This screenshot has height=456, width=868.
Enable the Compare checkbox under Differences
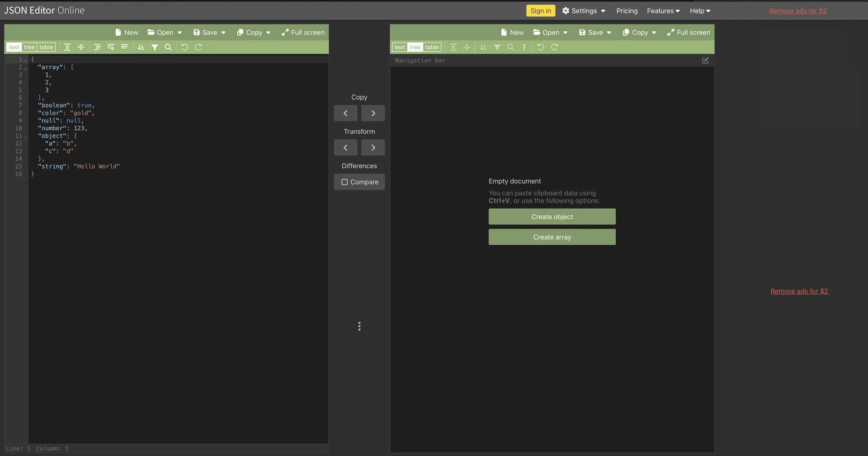(x=359, y=182)
